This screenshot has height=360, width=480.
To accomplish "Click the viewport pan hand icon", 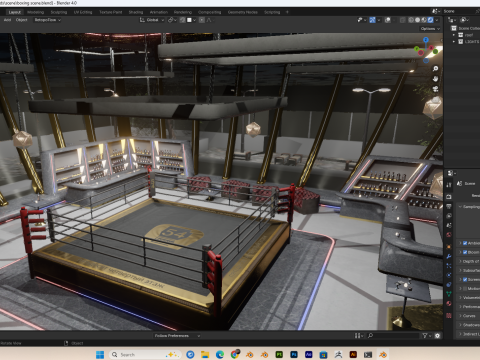I will click(x=435, y=79).
